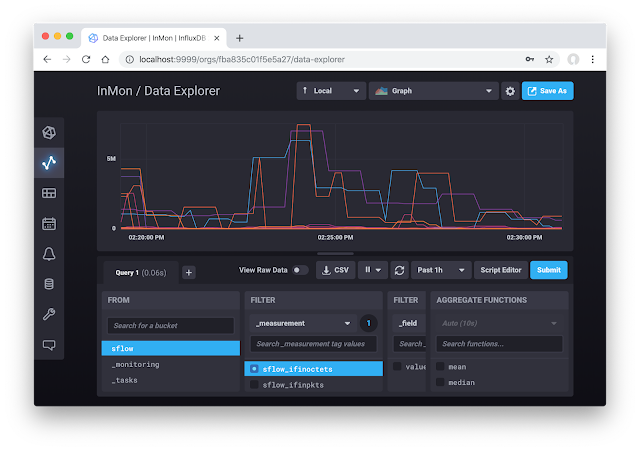Click in the Search for a bucket field
Screen dimensions: 640x451
pyautogui.click(x=171, y=326)
